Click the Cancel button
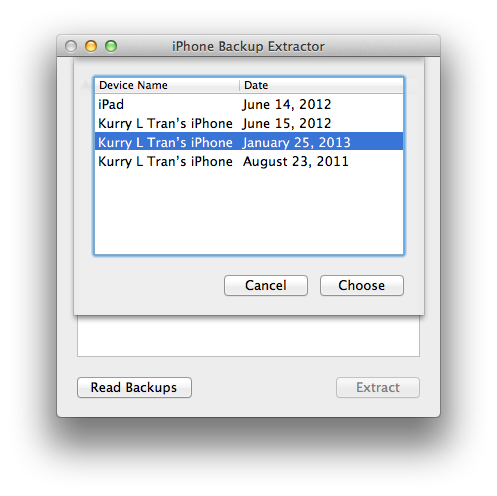The image size is (497, 496). (x=266, y=285)
